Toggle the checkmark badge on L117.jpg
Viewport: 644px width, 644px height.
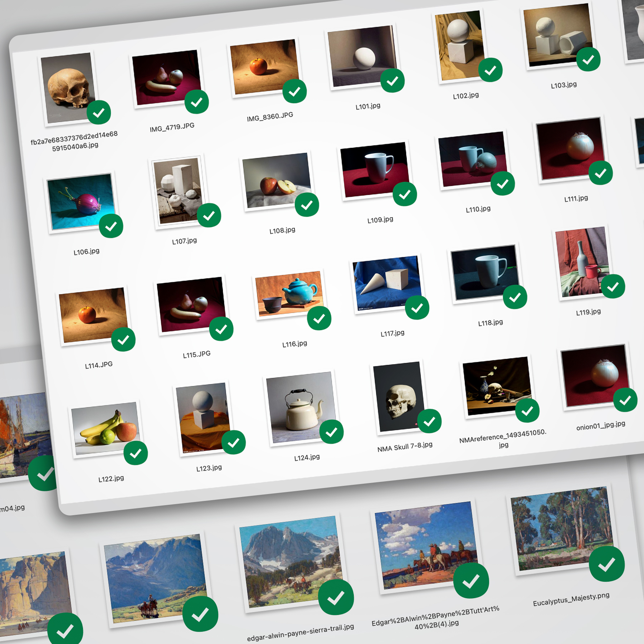[x=417, y=308]
